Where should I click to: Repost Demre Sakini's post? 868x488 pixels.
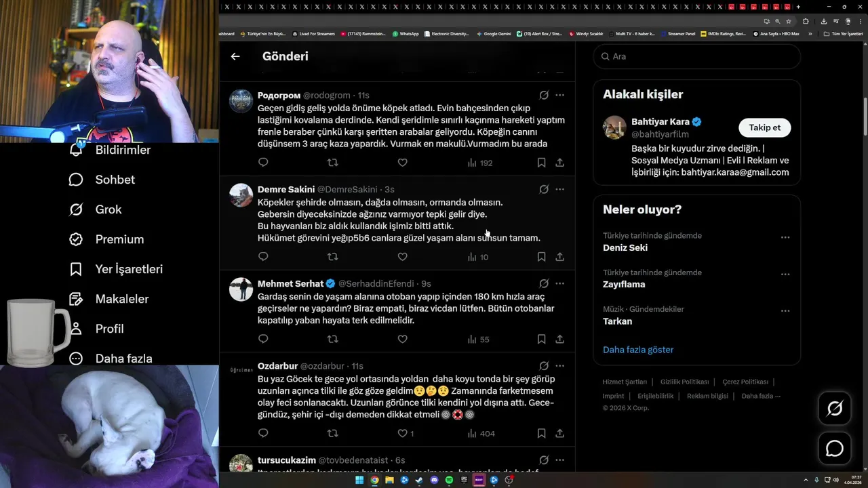pos(332,257)
